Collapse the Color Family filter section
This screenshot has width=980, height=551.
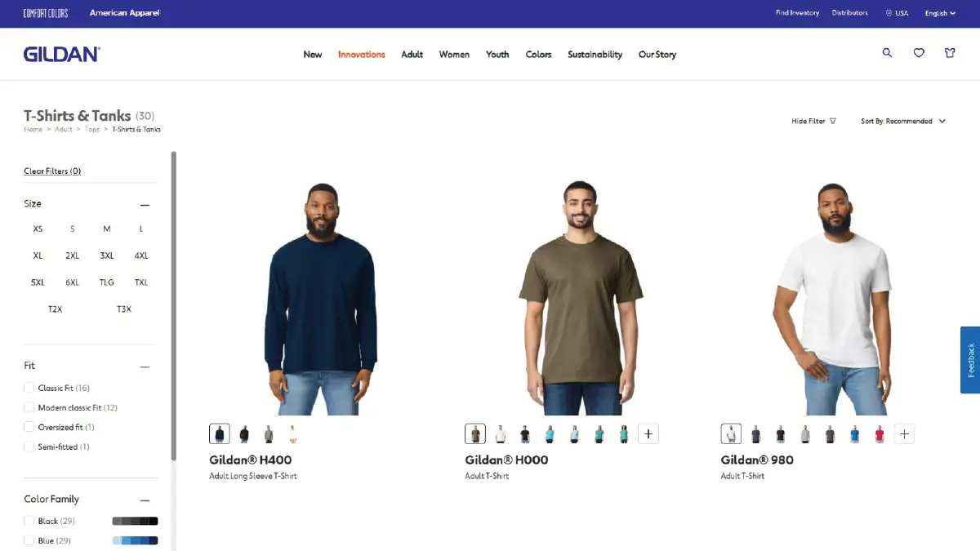pos(145,500)
